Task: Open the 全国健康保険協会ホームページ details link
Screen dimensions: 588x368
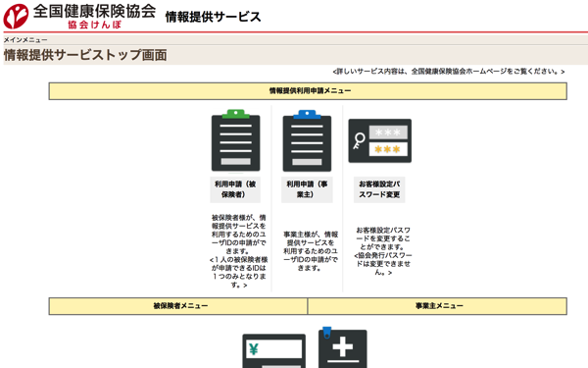Action: (449, 72)
